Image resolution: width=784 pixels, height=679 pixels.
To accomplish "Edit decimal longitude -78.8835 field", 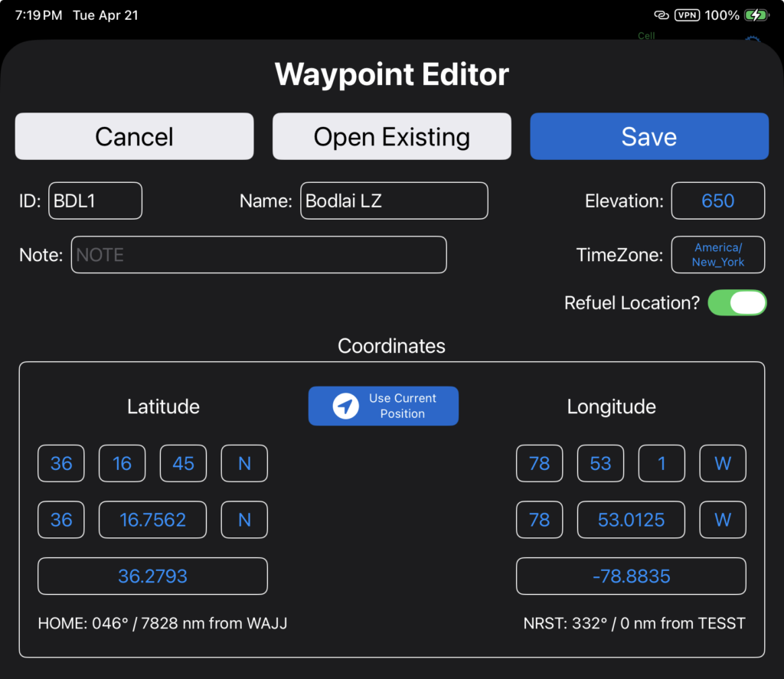I will [631, 576].
